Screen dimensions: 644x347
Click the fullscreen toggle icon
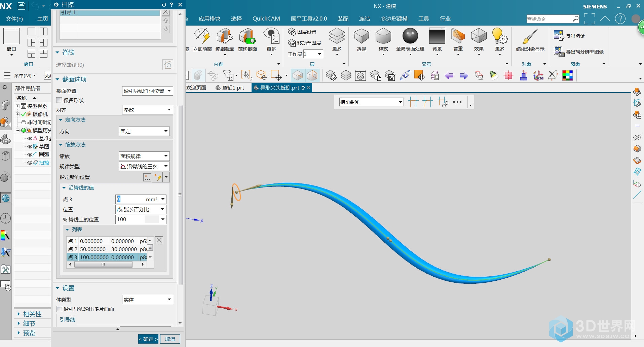tap(589, 19)
